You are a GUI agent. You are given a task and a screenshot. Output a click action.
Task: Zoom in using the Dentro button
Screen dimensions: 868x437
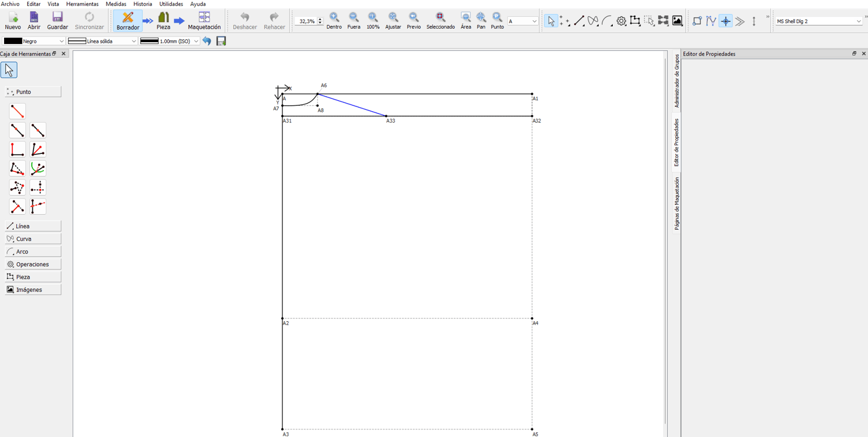pos(334,21)
